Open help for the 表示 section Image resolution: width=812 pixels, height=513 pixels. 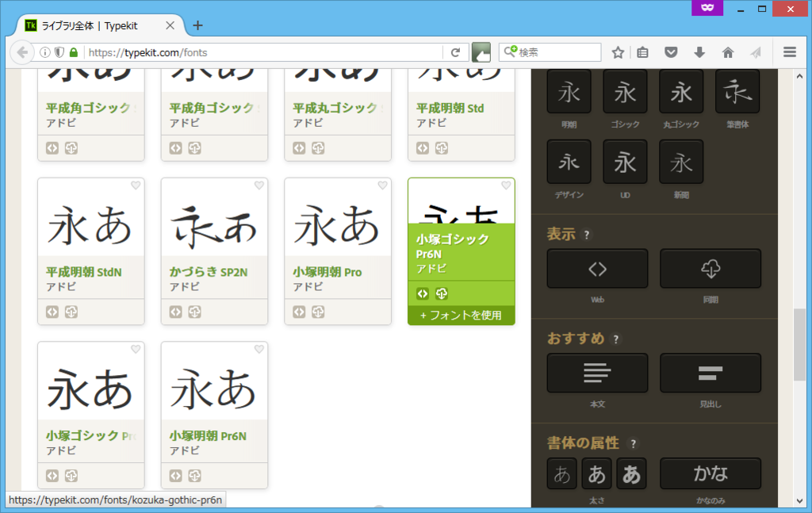click(587, 235)
